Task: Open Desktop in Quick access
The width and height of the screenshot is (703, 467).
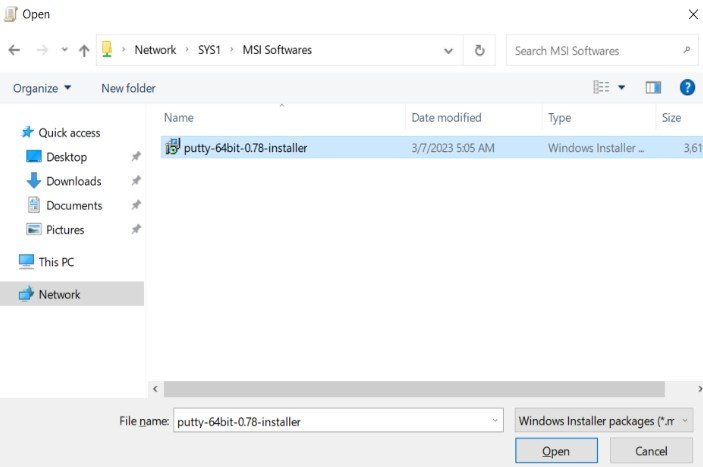Action: point(66,157)
